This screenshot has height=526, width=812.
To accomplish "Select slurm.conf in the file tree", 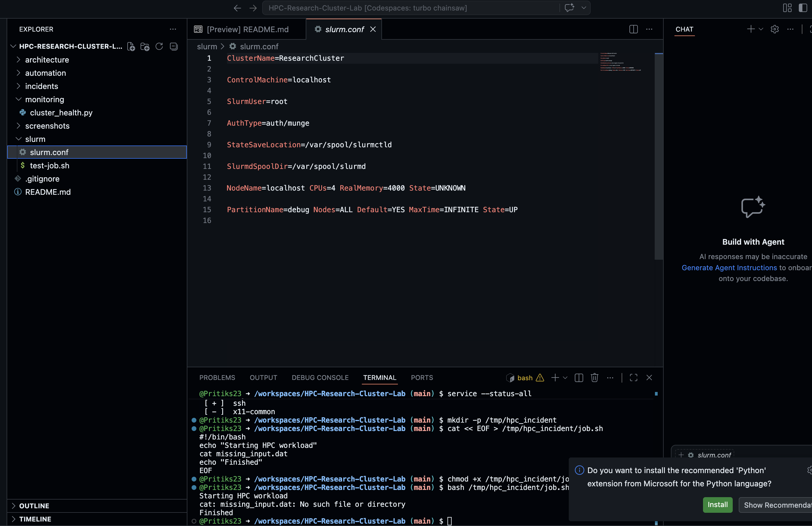I will 97,152.
